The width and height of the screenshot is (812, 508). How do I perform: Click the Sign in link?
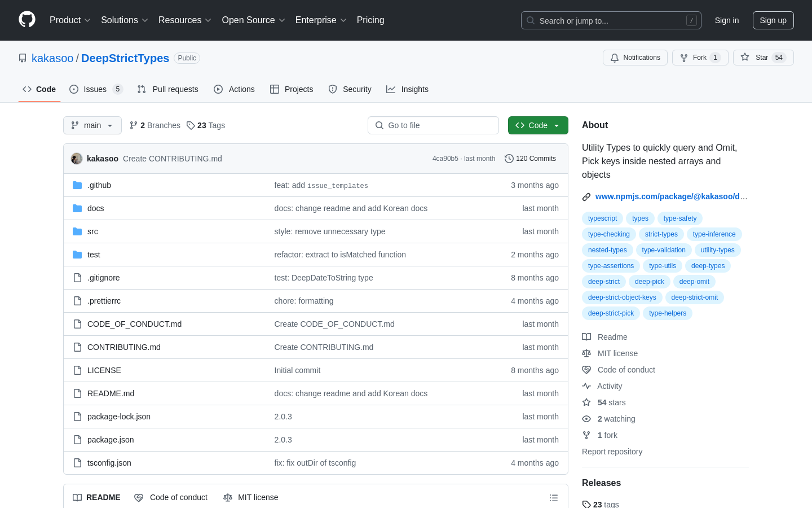(x=727, y=20)
